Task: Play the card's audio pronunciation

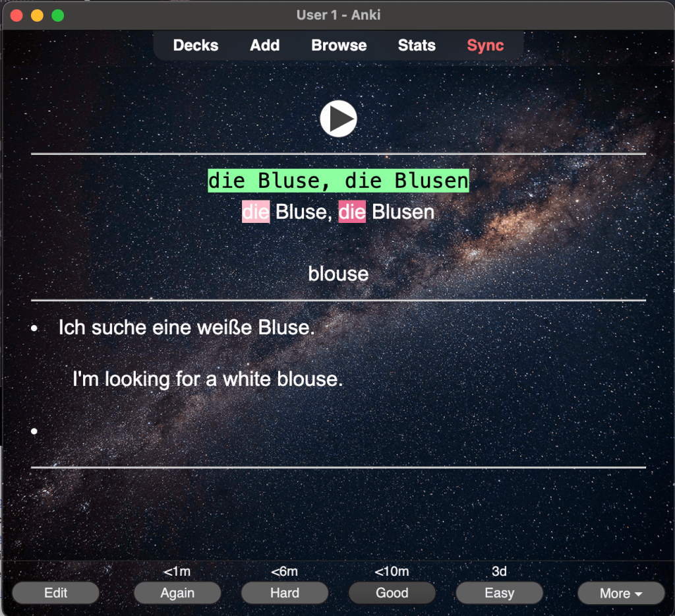Action: click(338, 119)
